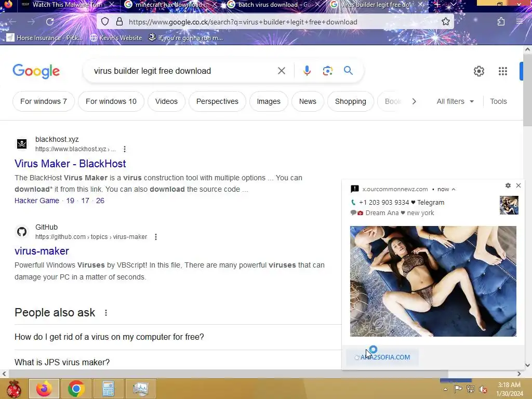
Task: Expand the All filters dropdown
Action: (455, 101)
